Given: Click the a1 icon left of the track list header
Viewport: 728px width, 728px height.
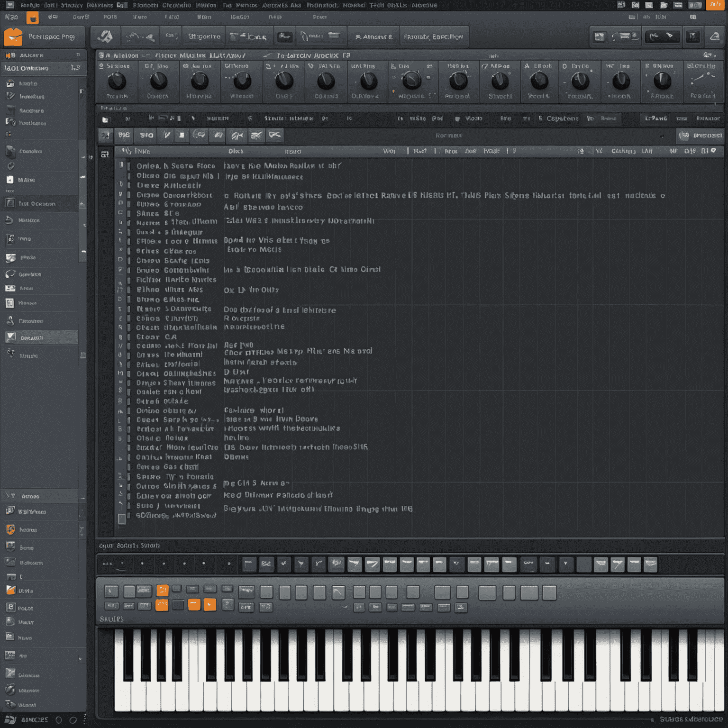Looking at the screenshot, I should pos(105,154).
